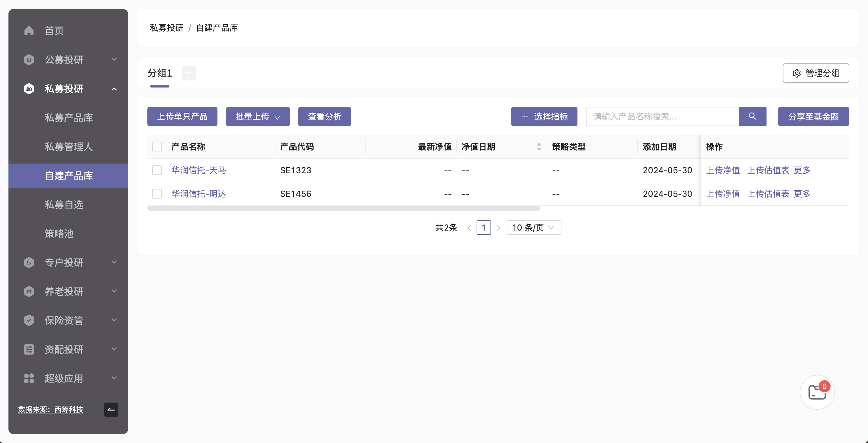
Task: Expand the 公募投研 menu chevron
Action: pyautogui.click(x=114, y=59)
